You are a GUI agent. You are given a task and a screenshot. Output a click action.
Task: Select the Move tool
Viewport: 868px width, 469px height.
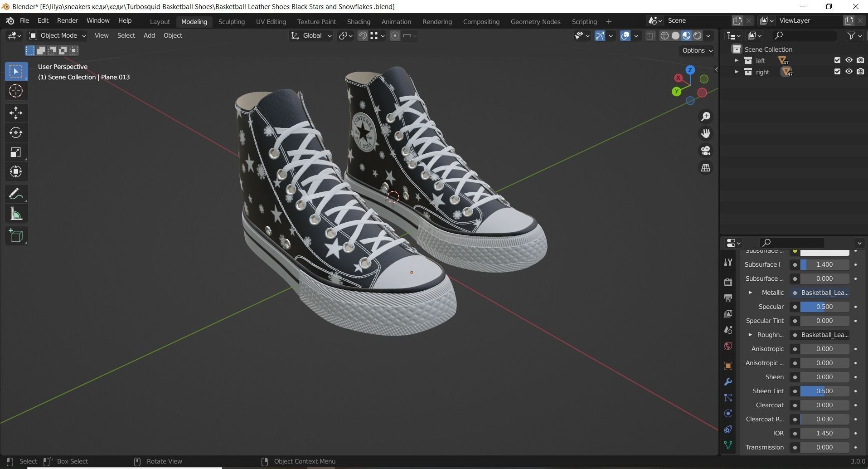pos(16,113)
